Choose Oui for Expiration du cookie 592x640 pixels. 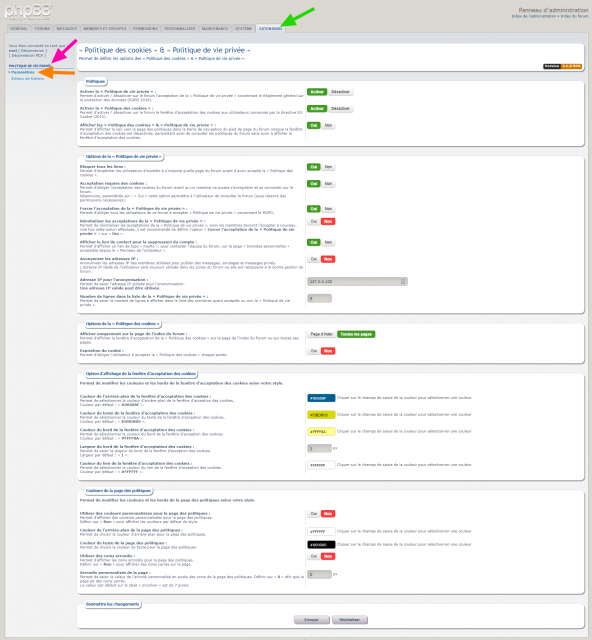tap(314, 351)
